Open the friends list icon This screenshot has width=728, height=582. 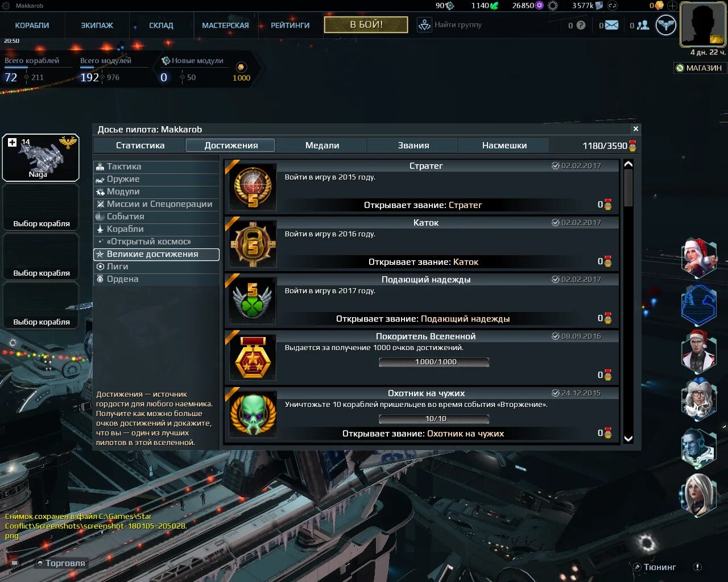pos(643,25)
